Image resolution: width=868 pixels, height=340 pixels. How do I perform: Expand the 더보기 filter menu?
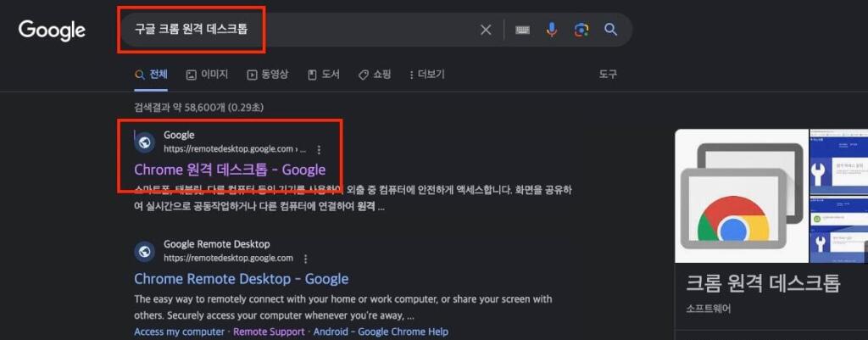426,75
